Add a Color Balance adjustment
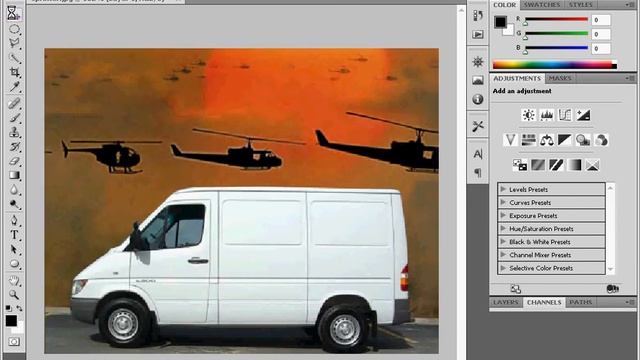The height and width of the screenshot is (360, 640). coord(547,140)
